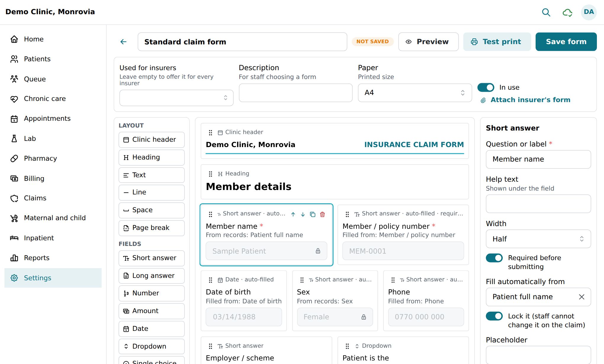
Task: Go back using the left arrow
Action: pos(123,42)
